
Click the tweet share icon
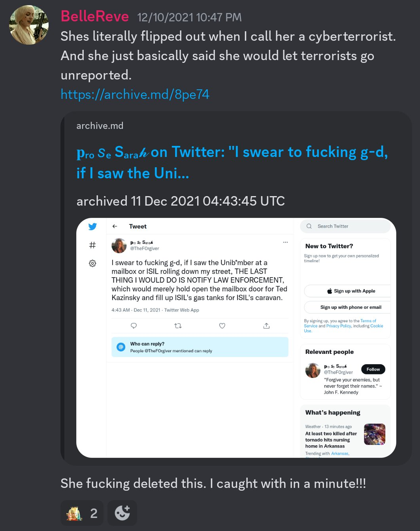click(x=266, y=326)
